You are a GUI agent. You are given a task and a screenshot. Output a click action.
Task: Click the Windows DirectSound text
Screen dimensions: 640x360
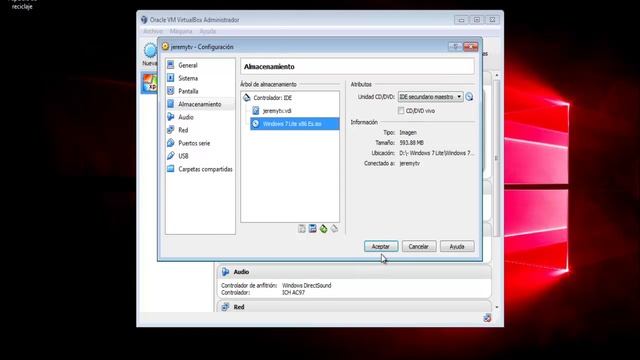pyautogui.click(x=307, y=286)
